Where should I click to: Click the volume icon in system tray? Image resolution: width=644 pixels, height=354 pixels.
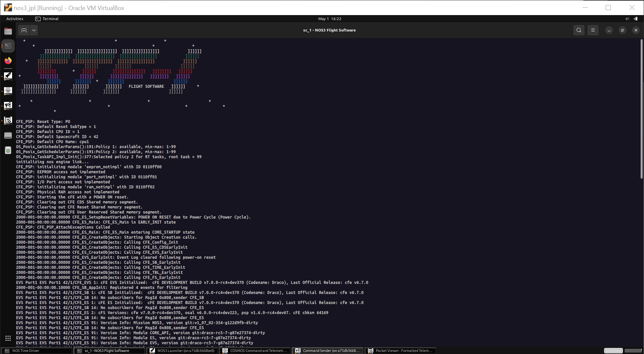(x=627, y=19)
